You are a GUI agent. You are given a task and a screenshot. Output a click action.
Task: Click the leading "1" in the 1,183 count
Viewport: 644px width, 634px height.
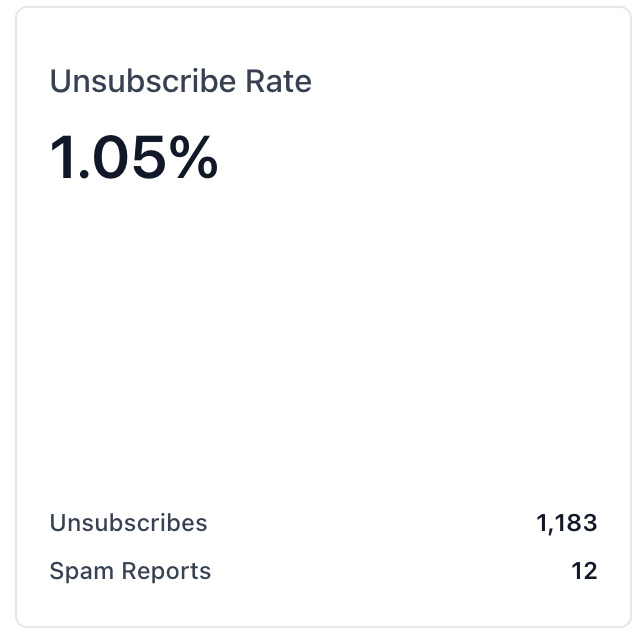click(x=541, y=523)
